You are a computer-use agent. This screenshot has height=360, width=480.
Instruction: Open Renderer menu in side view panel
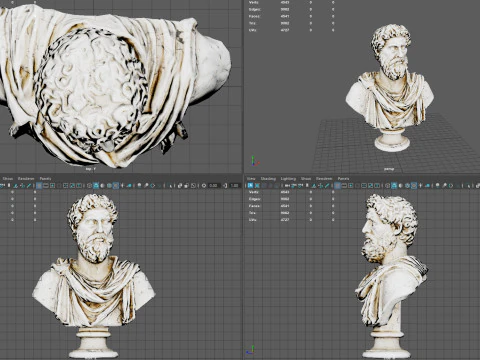coord(324,179)
